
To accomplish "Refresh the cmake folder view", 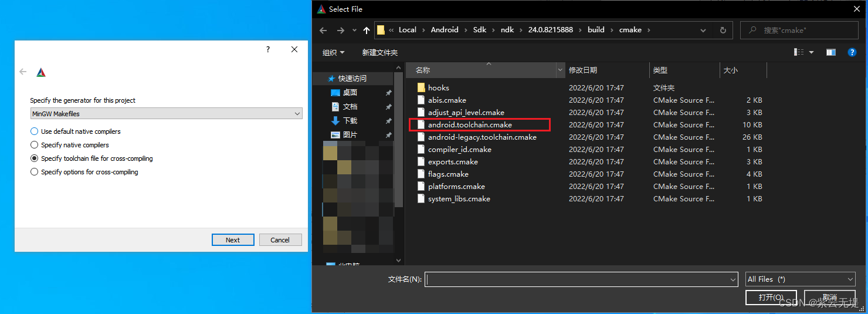I will pyautogui.click(x=723, y=30).
